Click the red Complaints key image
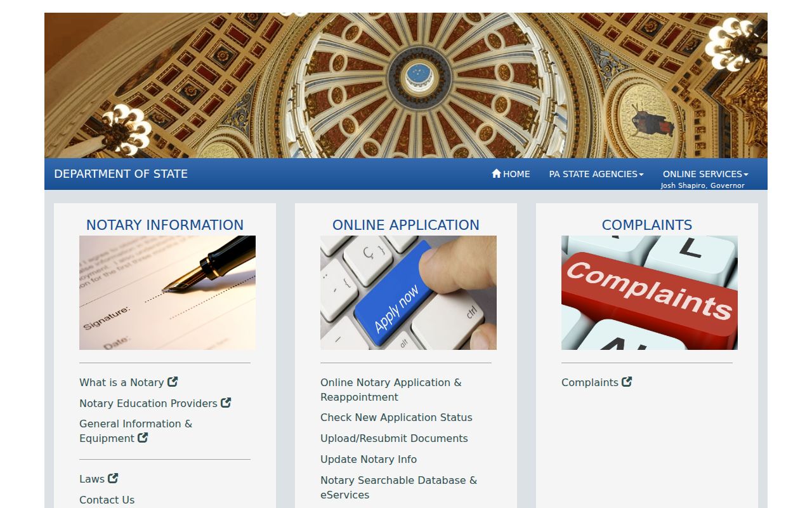 click(x=650, y=293)
